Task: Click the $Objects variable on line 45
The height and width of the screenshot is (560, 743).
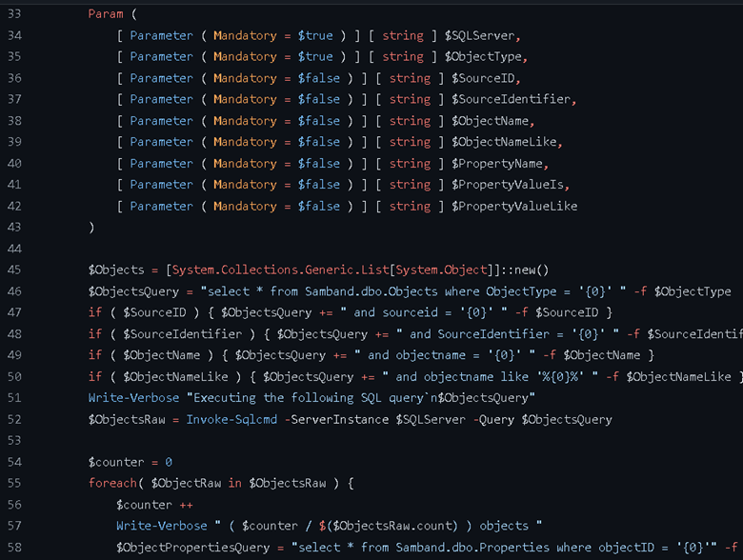Action: (x=116, y=270)
